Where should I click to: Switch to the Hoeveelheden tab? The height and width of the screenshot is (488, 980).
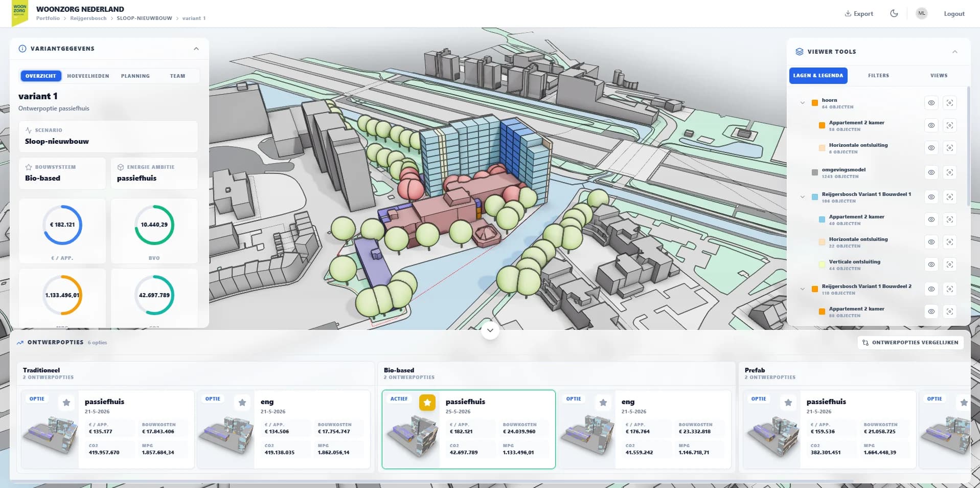point(88,76)
